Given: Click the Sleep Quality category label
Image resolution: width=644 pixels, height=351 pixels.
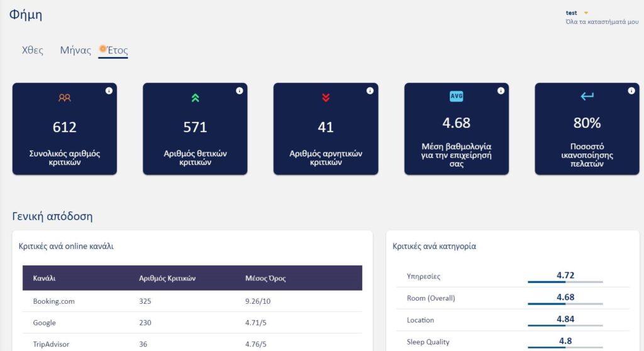Looking at the screenshot, I should 428,342.
